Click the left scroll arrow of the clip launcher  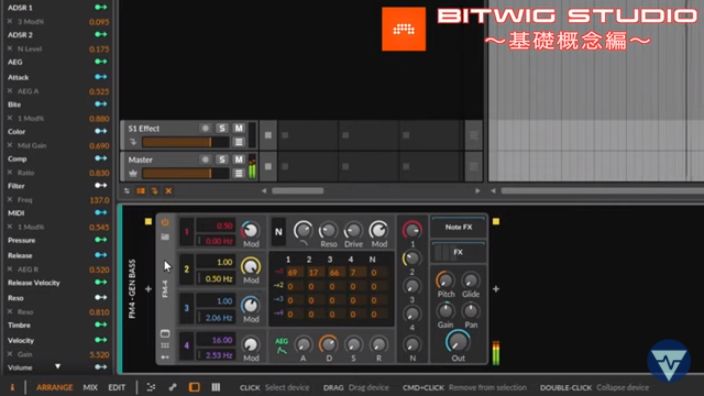coord(264,191)
